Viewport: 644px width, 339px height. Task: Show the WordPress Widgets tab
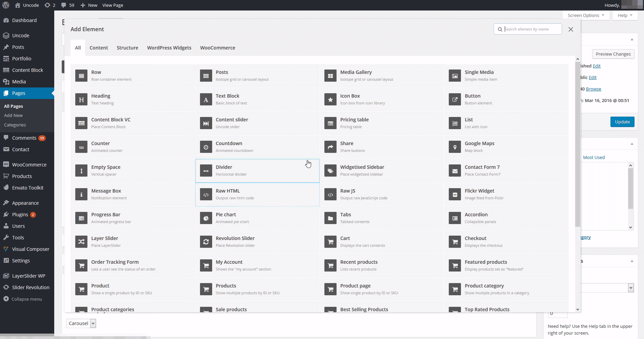[169, 48]
